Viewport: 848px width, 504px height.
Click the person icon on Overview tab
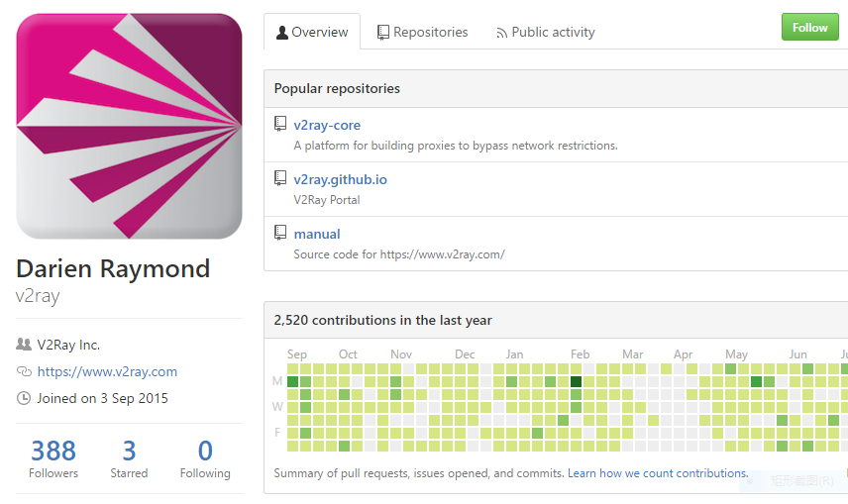tap(282, 32)
